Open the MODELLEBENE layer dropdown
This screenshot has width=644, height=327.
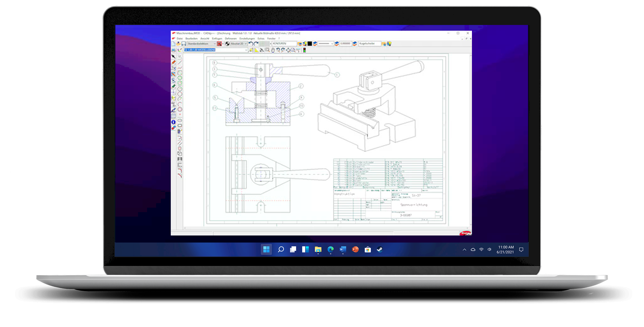tap(246, 50)
